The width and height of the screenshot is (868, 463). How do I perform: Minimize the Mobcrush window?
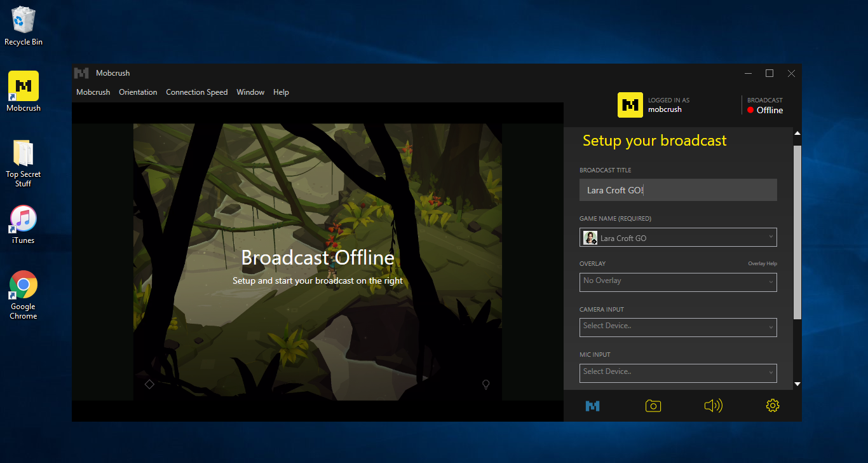click(747, 73)
